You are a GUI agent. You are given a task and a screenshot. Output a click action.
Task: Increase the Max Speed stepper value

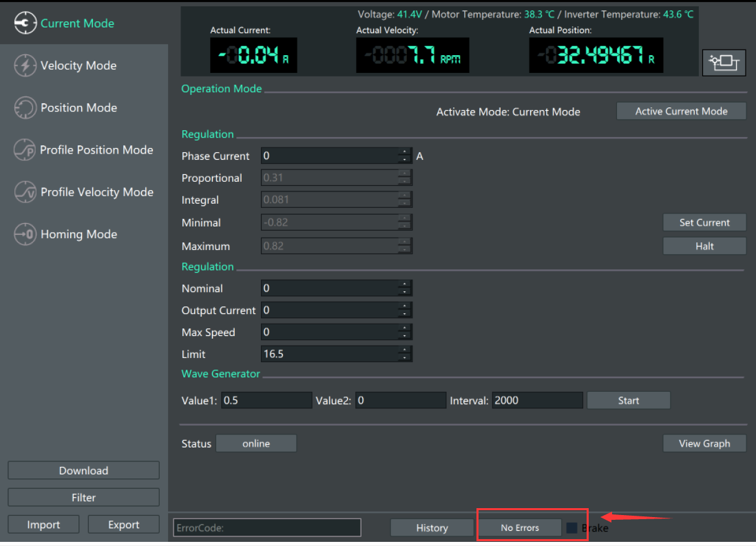(405, 328)
